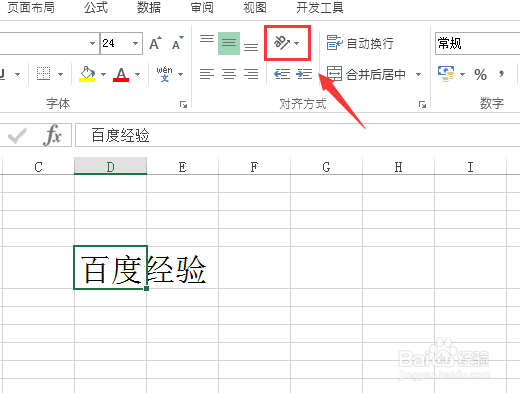The height and width of the screenshot is (393, 520).
Task: Click accounting number format icon
Action: tap(446, 74)
